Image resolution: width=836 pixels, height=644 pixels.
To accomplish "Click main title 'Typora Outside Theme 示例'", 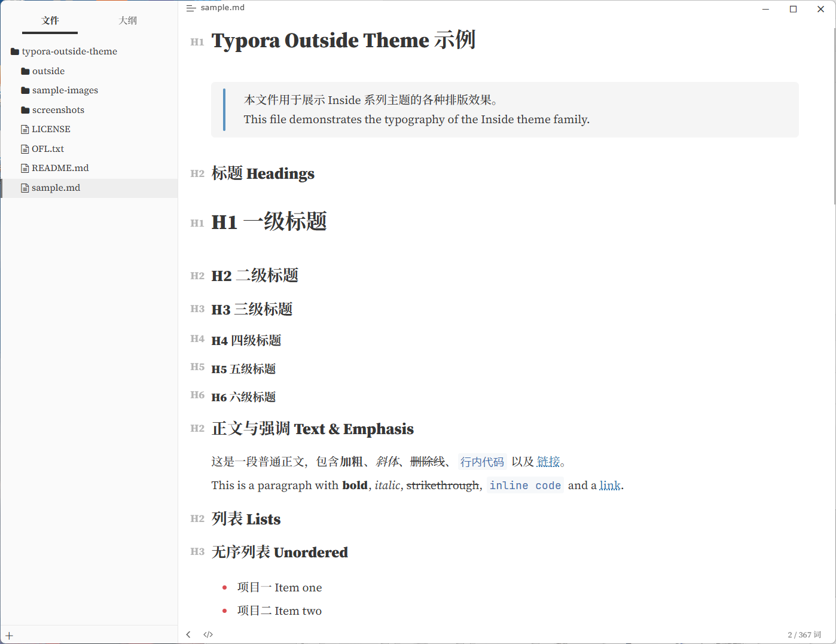I will 343,41.
